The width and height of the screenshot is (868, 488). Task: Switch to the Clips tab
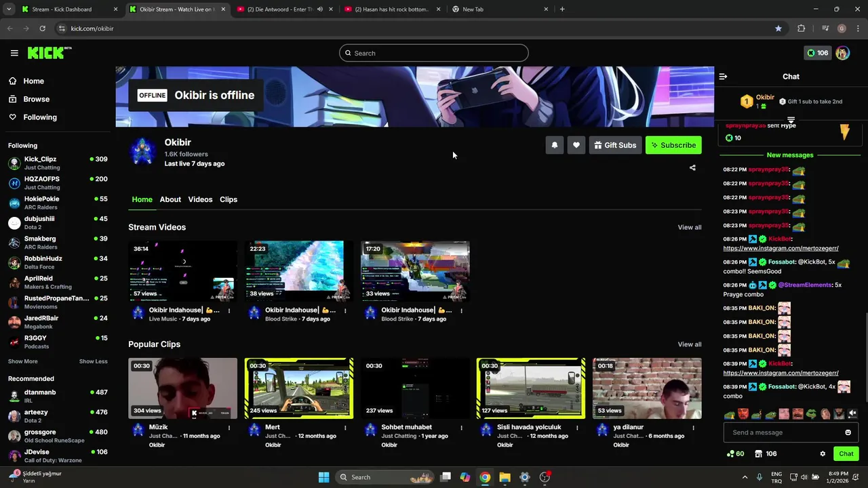point(229,199)
